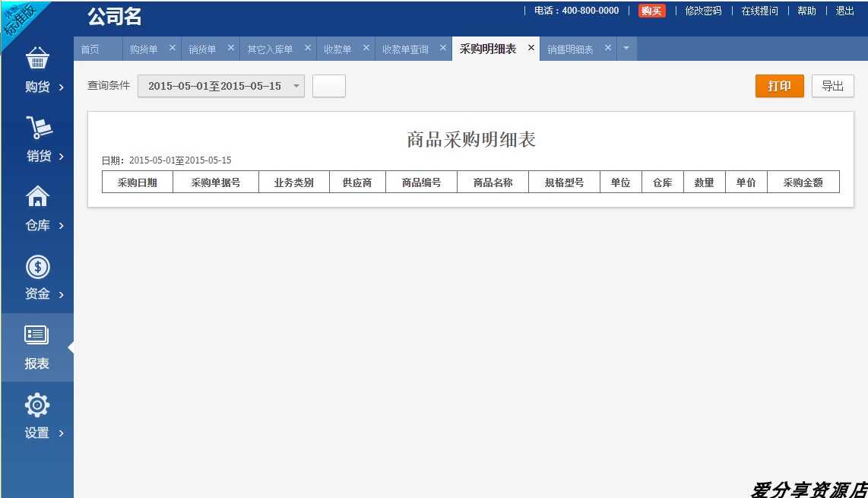Click the 数量 column header

click(x=704, y=182)
